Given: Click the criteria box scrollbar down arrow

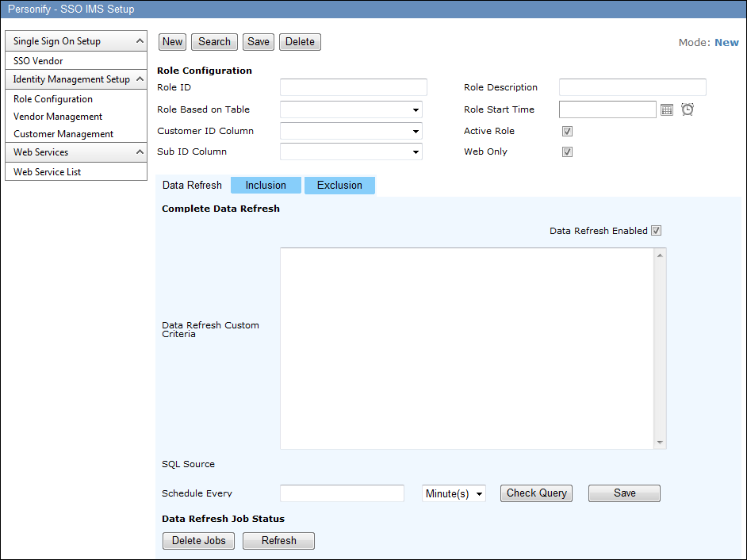Looking at the screenshot, I should (660, 443).
